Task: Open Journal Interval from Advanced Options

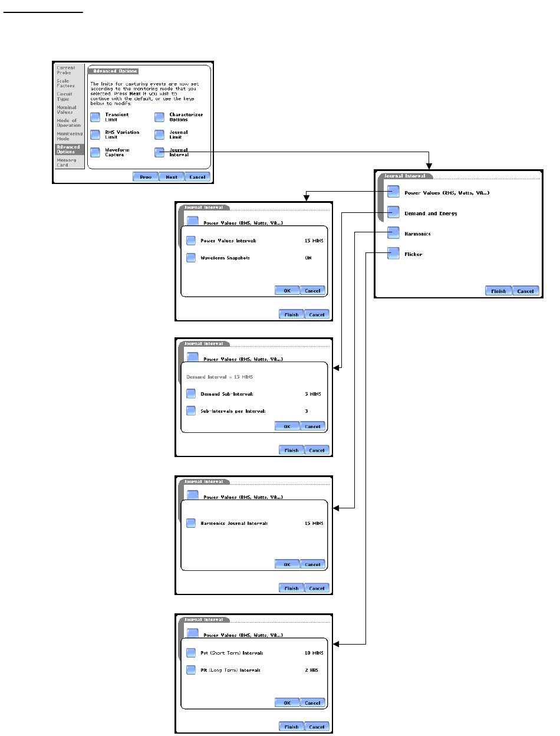Action: pos(159,152)
